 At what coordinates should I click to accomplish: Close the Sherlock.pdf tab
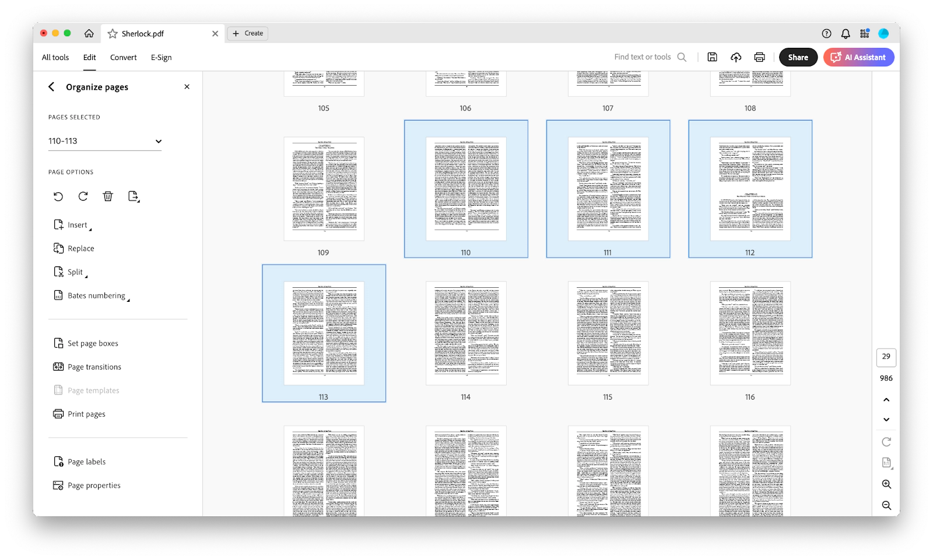coord(215,34)
